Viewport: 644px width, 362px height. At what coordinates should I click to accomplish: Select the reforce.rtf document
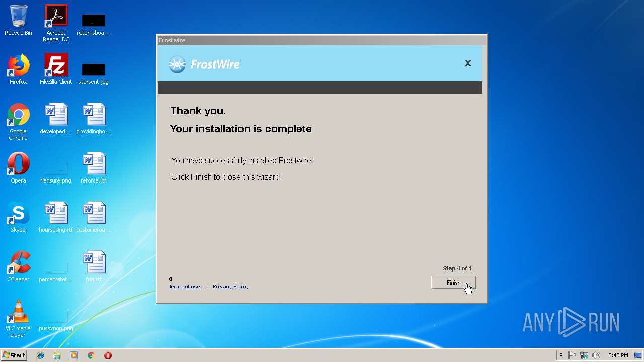point(94,168)
